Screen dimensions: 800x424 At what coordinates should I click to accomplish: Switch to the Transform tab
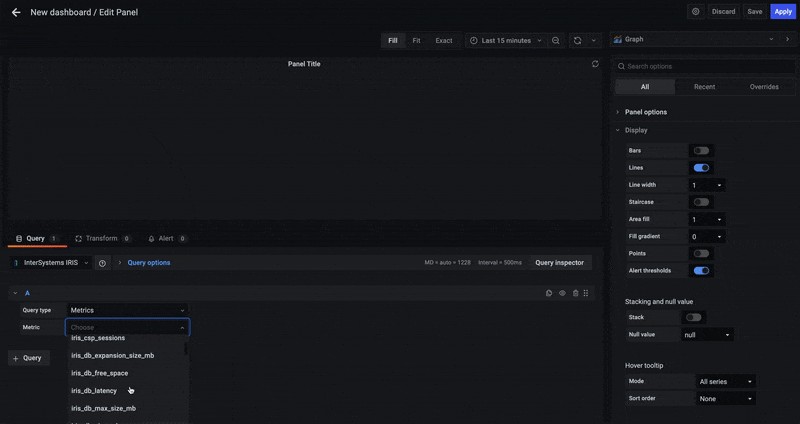pos(101,239)
